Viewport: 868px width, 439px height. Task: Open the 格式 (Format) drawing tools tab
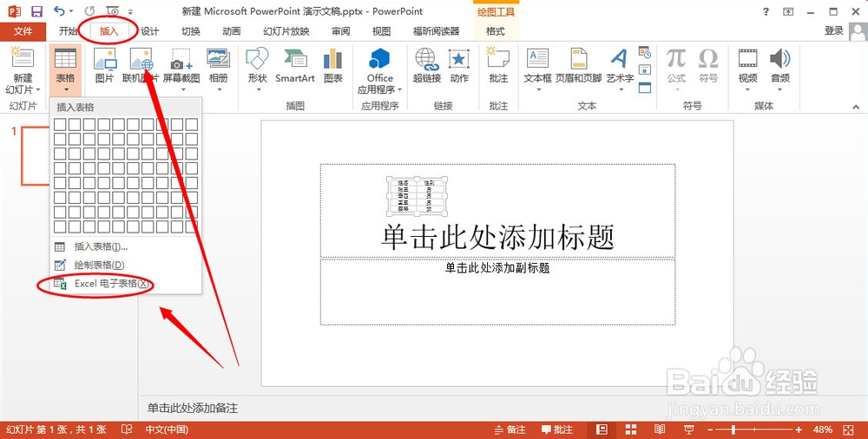496,31
